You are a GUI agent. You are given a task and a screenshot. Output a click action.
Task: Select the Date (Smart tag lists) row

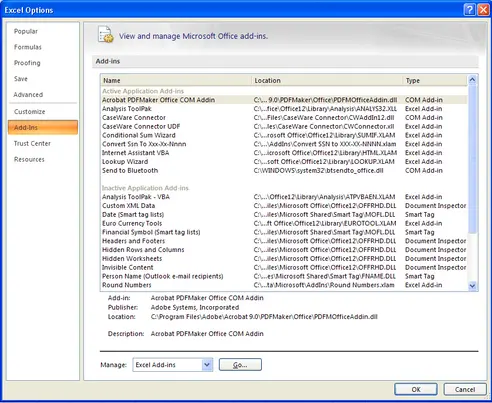click(x=284, y=214)
